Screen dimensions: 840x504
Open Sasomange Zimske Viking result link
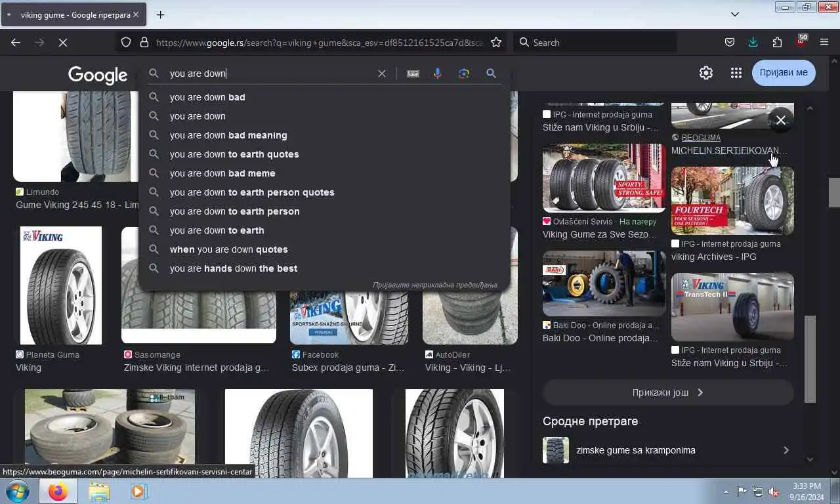pyautogui.click(x=196, y=367)
